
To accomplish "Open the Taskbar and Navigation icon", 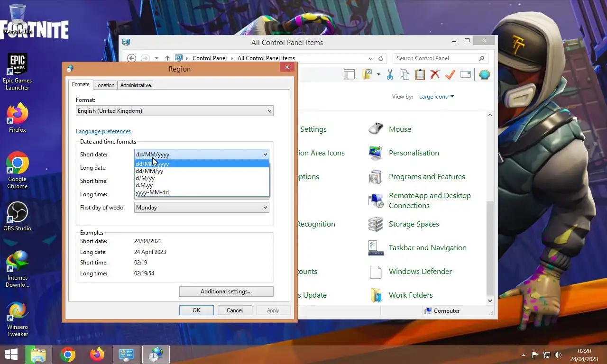I will (417, 247).
